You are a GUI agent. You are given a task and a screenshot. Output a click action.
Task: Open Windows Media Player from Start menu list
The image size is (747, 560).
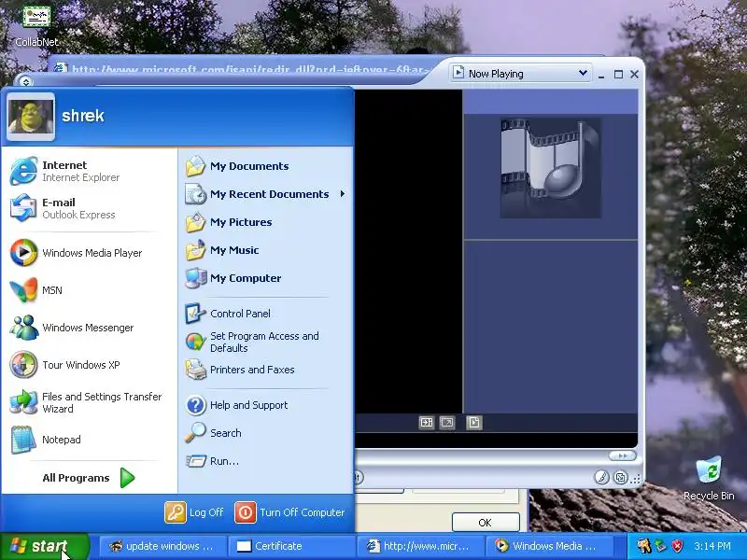[x=89, y=253]
